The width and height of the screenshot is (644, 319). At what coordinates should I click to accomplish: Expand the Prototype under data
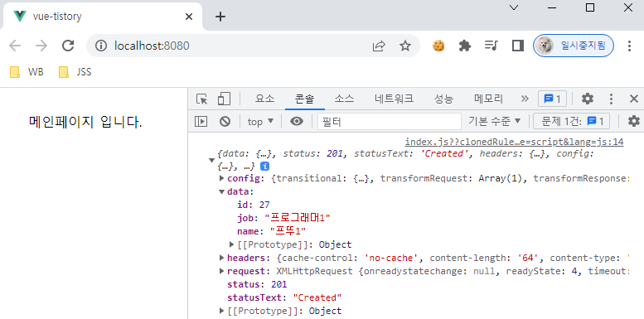point(232,244)
